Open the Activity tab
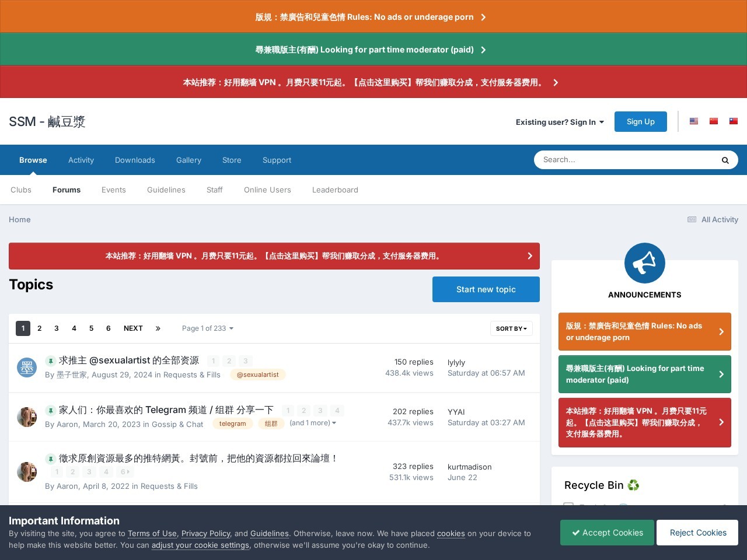747x560 pixels. click(x=81, y=160)
